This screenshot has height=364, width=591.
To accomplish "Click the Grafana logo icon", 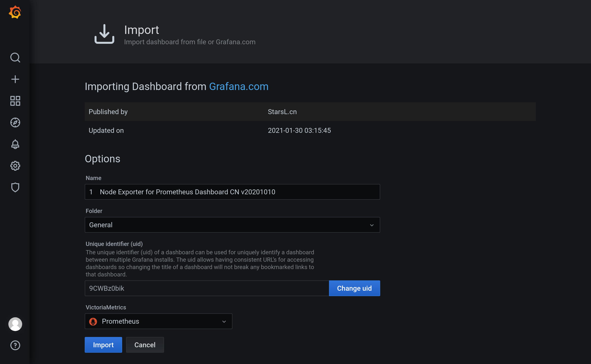I will point(15,13).
